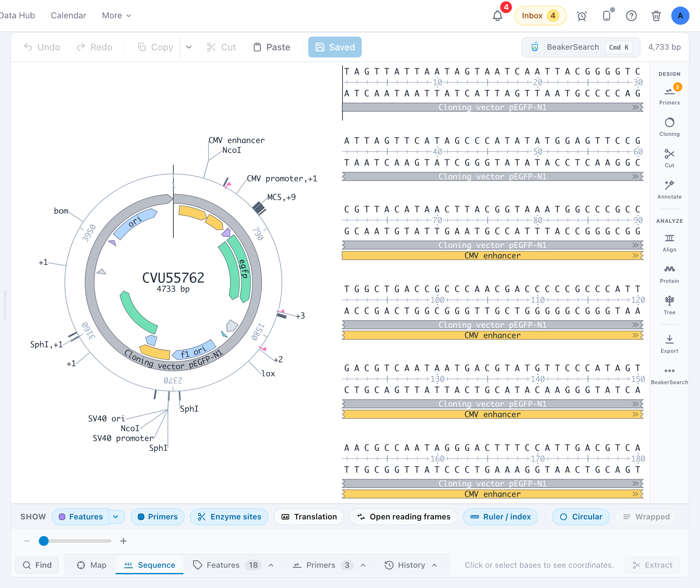Click the SV40 ori label on map
The height and width of the screenshot is (588, 700).
[106, 418]
